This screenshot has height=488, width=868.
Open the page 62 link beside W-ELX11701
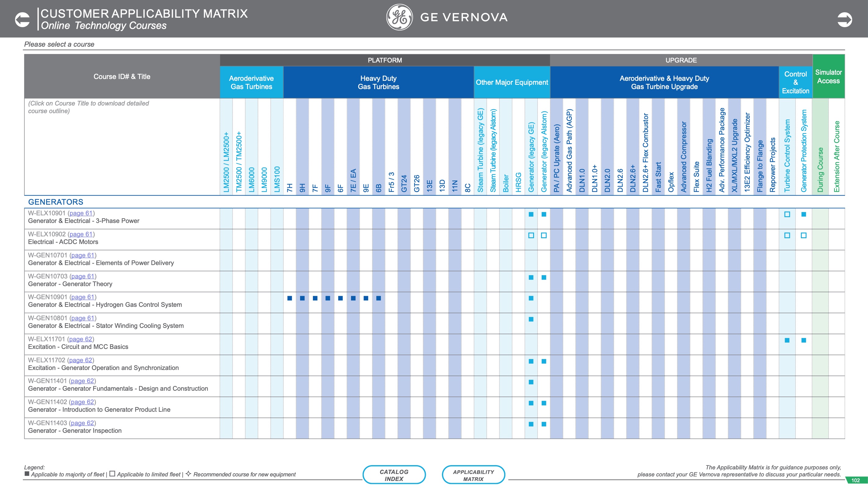pyautogui.click(x=81, y=339)
